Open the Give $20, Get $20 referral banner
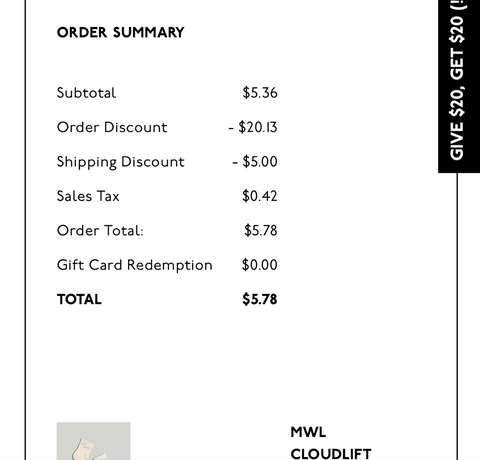480x460 pixels. coord(459,86)
